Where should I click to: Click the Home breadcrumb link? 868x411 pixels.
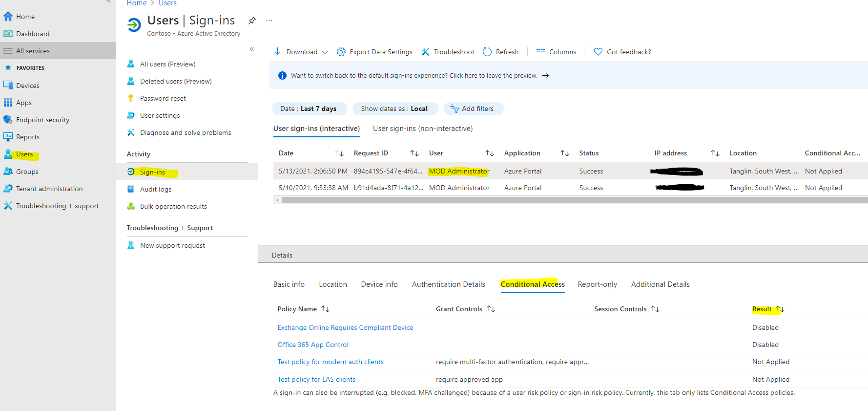[x=137, y=3]
